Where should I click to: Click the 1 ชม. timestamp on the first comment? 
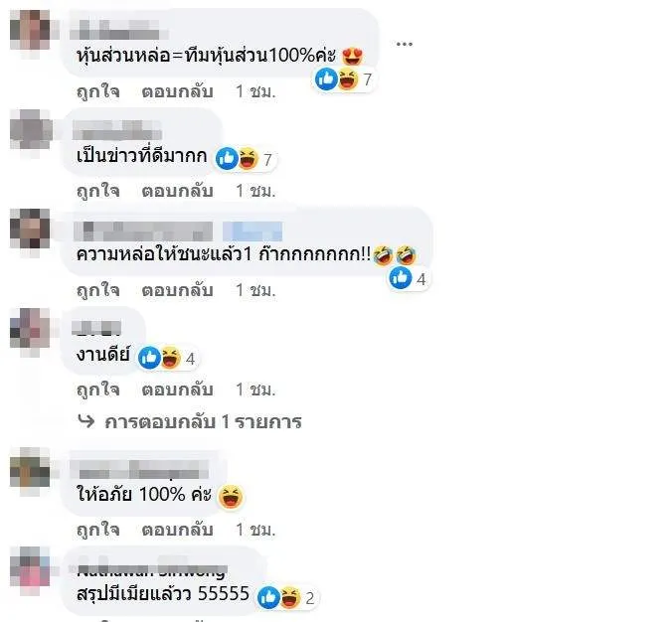click(x=255, y=91)
